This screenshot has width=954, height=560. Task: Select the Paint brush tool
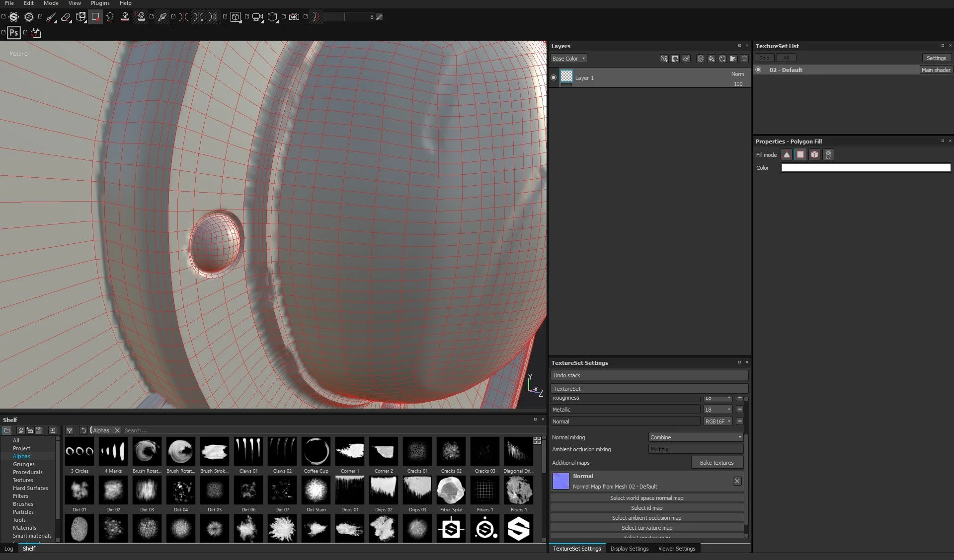[x=51, y=17]
